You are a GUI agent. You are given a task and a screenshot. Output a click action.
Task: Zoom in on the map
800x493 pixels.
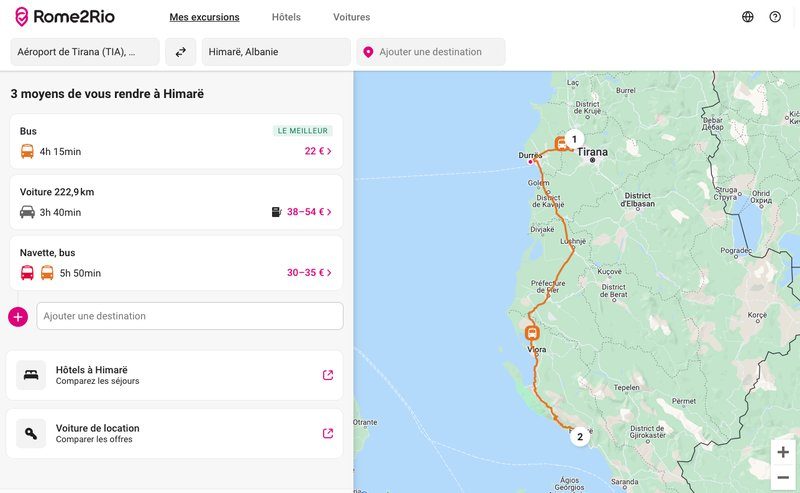click(x=783, y=452)
